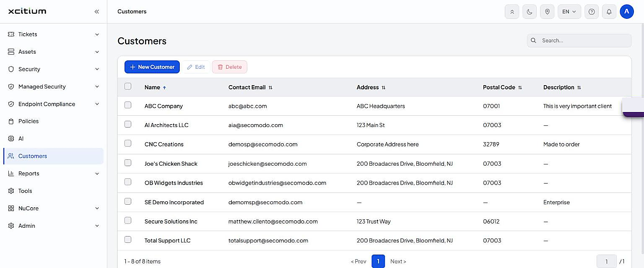Open Policies in the sidebar
The width and height of the screenshot is (644, 268).
point(53,121)
